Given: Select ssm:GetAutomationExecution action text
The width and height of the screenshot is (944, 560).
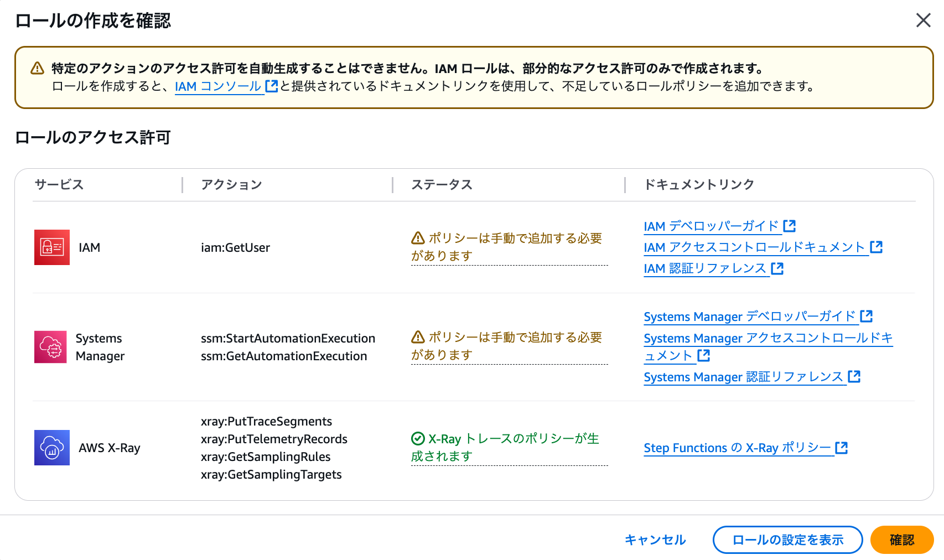Looking at the screenshot, I should (x=284, y=356).
